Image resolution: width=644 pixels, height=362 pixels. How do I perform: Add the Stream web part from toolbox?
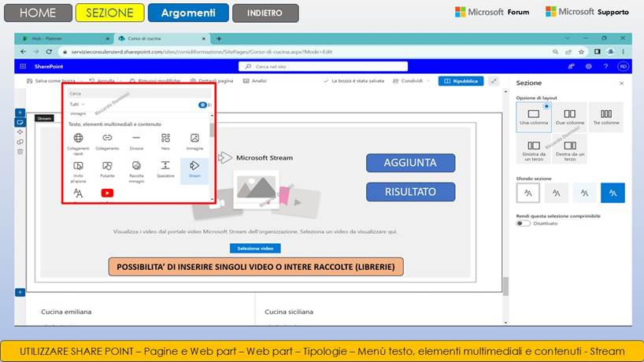pyautogui.click(x=194, y=170)
